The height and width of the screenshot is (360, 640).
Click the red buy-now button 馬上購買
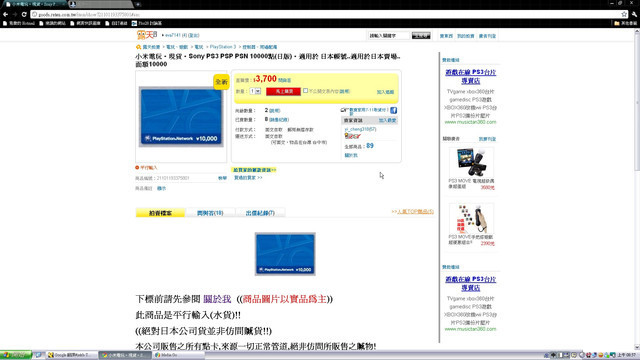pyautogui.click(x=283, y=91)
